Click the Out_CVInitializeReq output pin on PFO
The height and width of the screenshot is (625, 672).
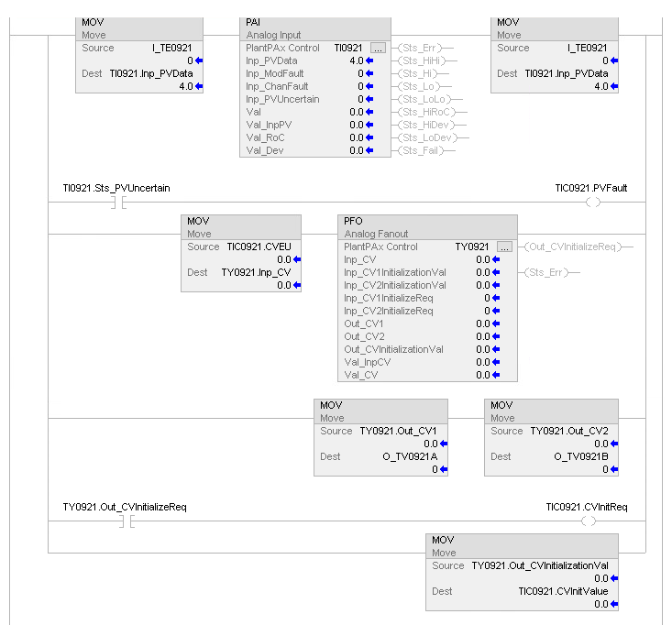point(578,247)
